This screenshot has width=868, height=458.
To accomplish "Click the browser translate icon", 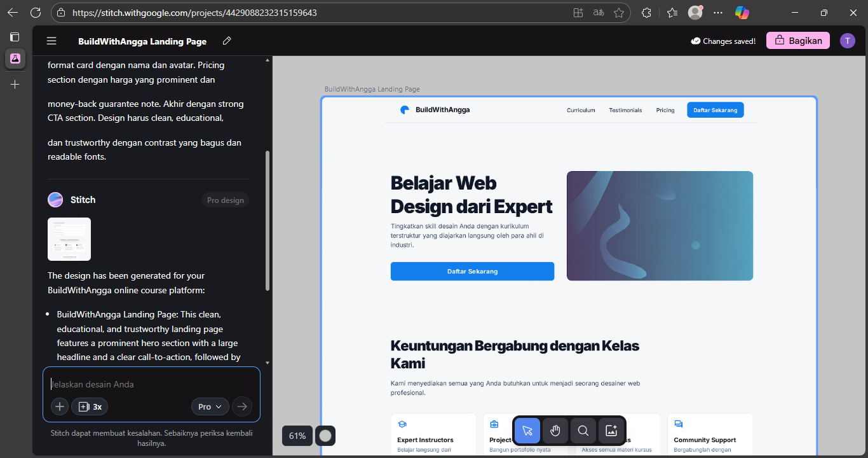I will [x=598, y=12].
